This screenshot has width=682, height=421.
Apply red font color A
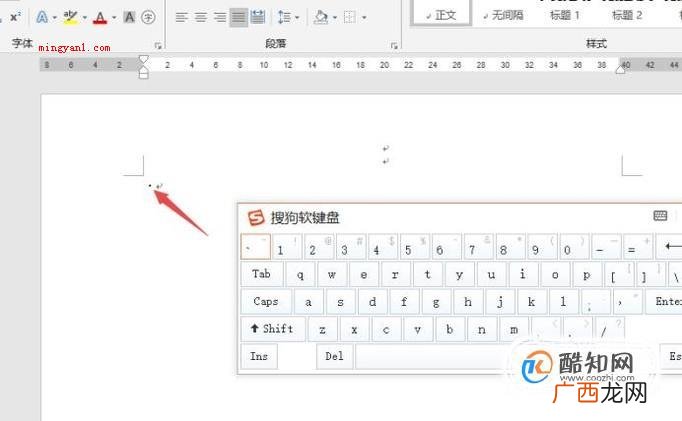[x=100, y=17]
